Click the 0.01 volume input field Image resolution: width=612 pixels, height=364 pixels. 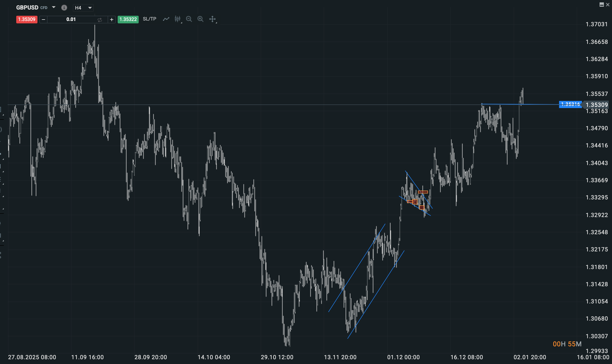[x=71, y=19]
